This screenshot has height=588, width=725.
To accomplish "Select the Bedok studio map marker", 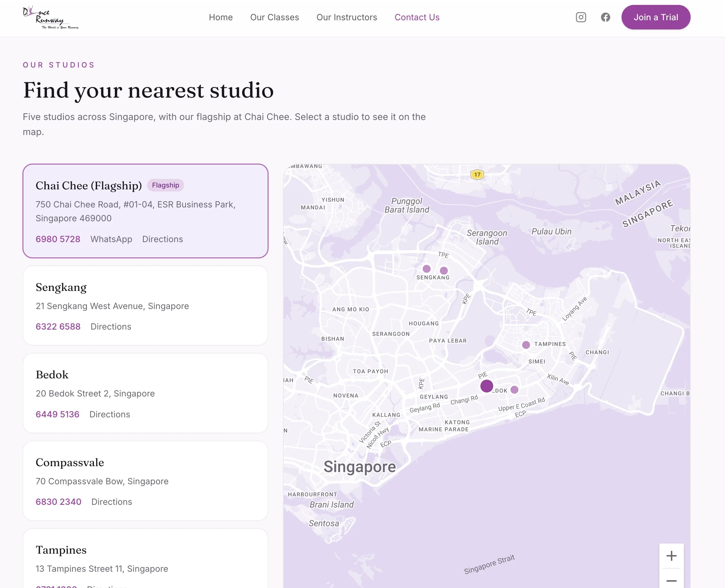I will point(514,389).
